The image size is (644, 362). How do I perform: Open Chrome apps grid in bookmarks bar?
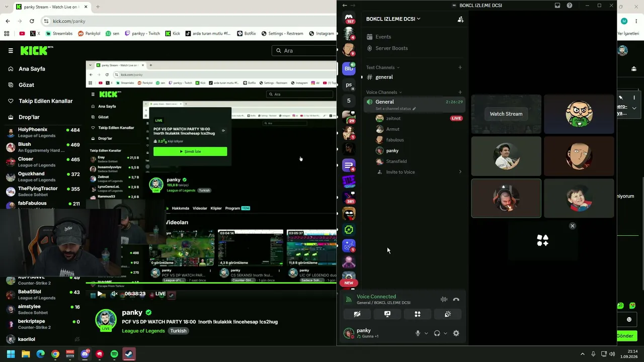[7, 34]
